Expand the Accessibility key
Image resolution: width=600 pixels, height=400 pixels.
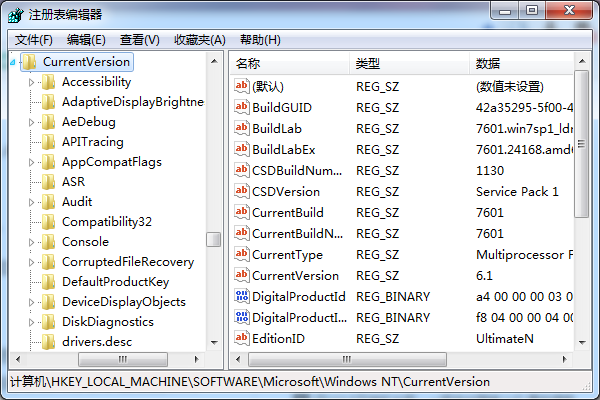[31, 82]
